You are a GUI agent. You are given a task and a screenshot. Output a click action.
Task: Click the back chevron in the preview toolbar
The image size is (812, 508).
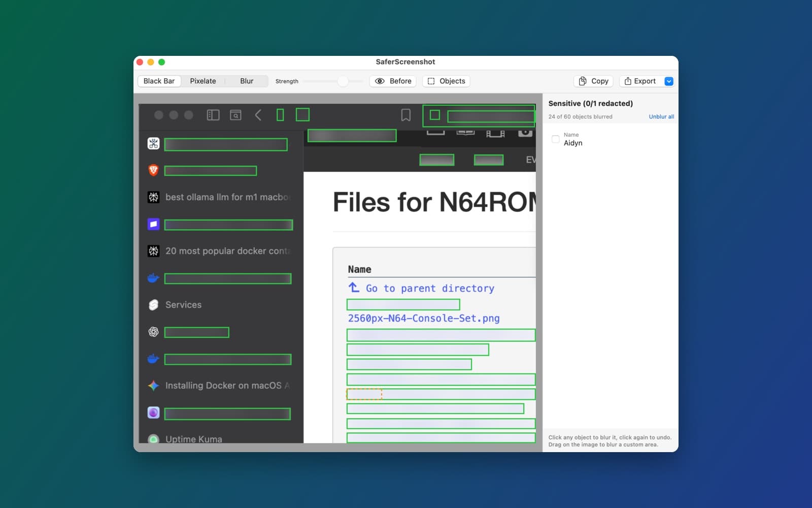pyautogui.click(x=258, y=115)
